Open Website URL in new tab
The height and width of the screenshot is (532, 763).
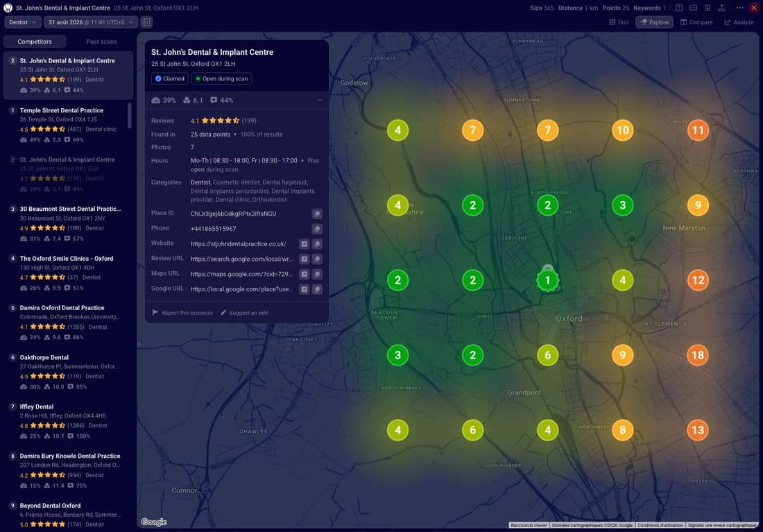pyautogui.click(x=304, y=244)
